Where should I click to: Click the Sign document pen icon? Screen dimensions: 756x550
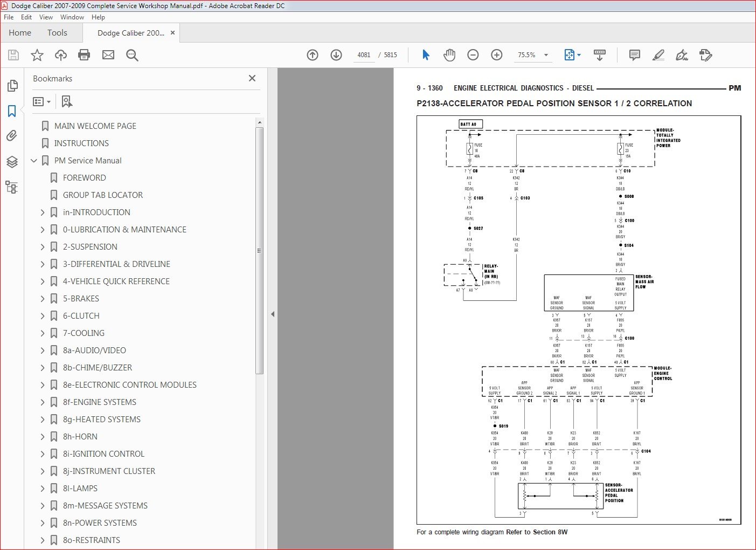682,55
